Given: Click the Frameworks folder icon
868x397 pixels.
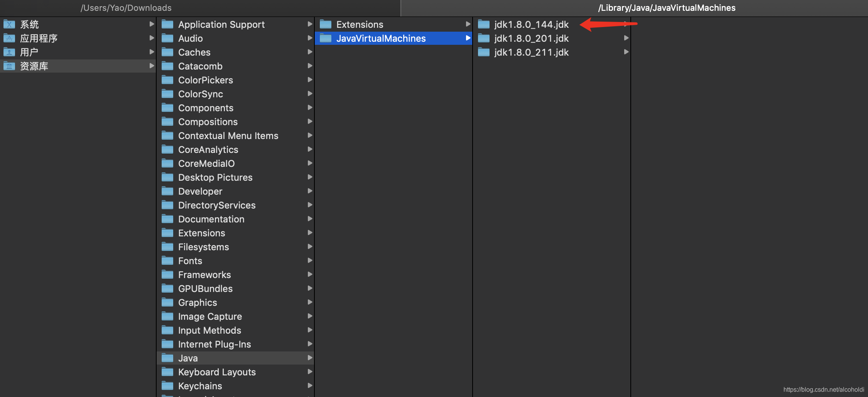Looking at the screenshot, I should 167,275.
